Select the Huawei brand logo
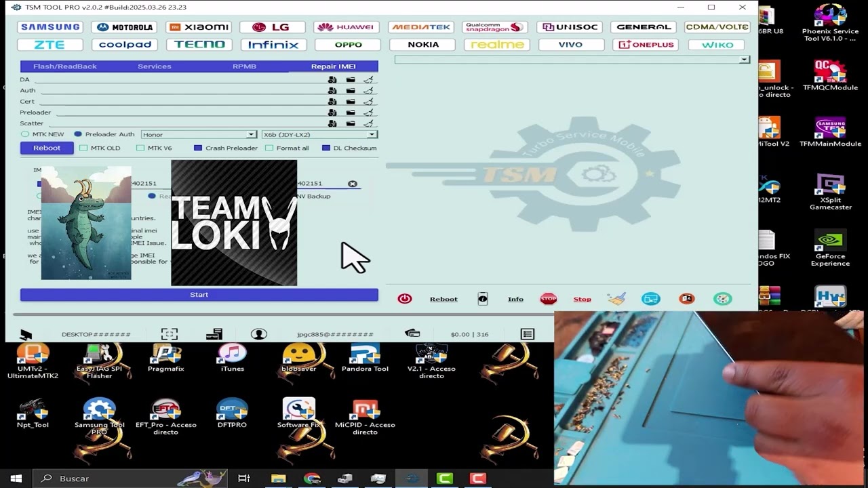Viewport: 868px width, 488px height. coord(347,27)
